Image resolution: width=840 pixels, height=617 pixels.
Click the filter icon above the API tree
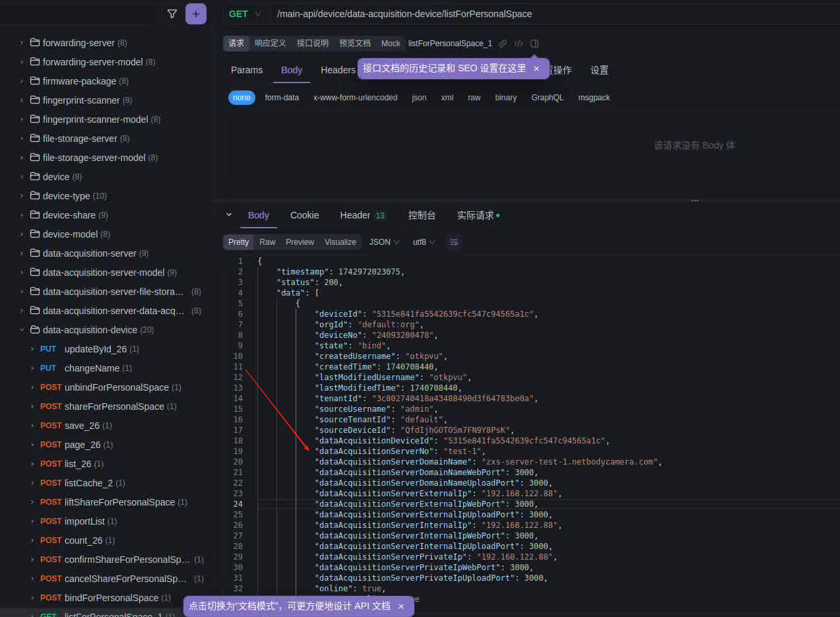click(x=172, y=14)
